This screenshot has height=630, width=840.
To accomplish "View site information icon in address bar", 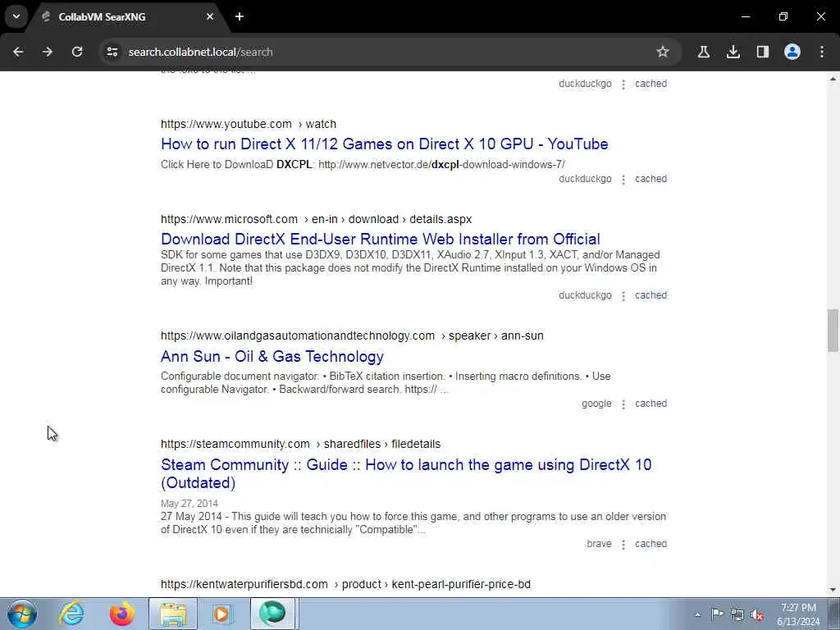I will (112, 52).
